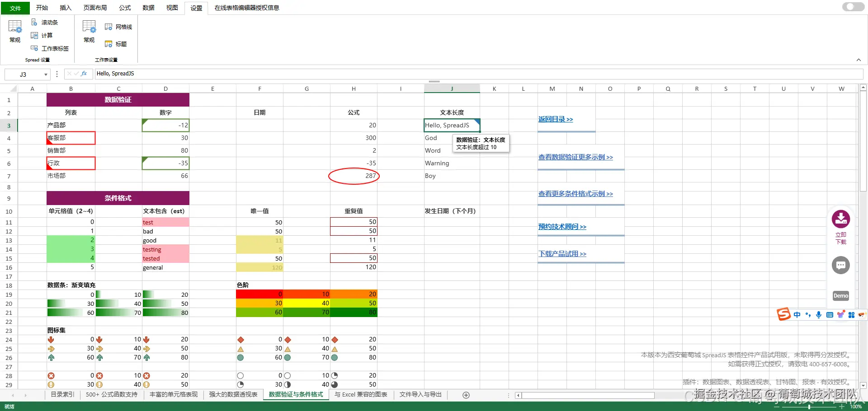Open the 与 Excel 兼容的图表 sheet tab
868x411 pixels.
361,395
